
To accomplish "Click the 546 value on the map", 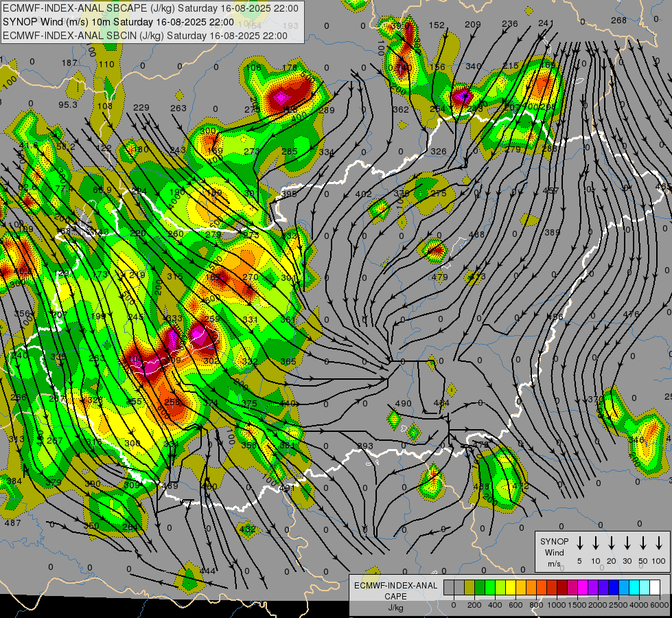I will [x=636, y=439].
